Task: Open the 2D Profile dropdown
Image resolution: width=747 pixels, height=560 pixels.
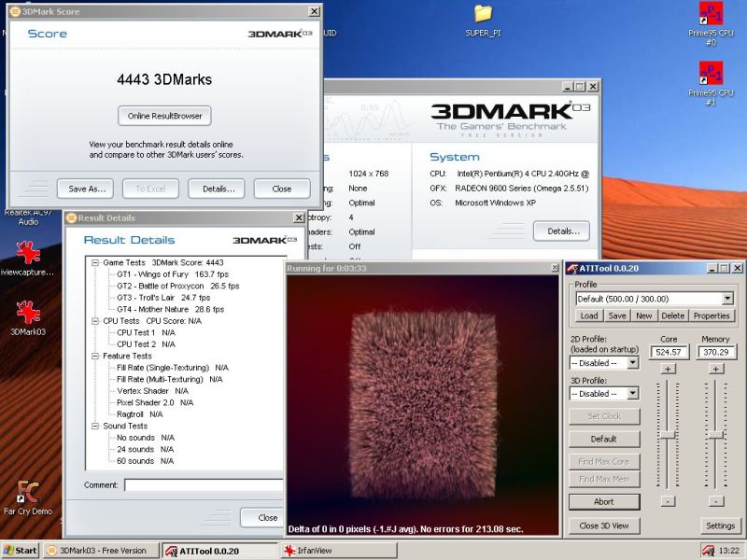Action: (x=632, y=363)
